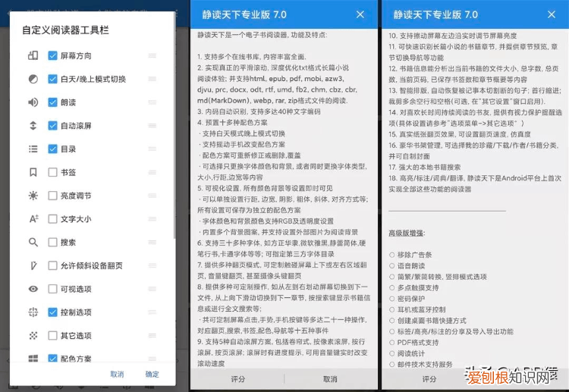Uncheck the 控制选项 checkbox
This screenshot has width=569, height=392.
tap(52, 312)
